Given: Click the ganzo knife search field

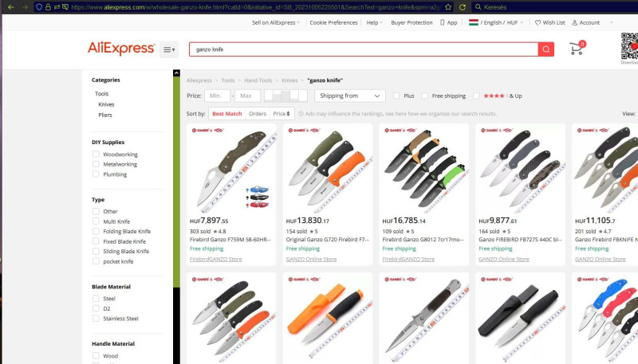Looking at the screenshot, I should pos(364,49).
